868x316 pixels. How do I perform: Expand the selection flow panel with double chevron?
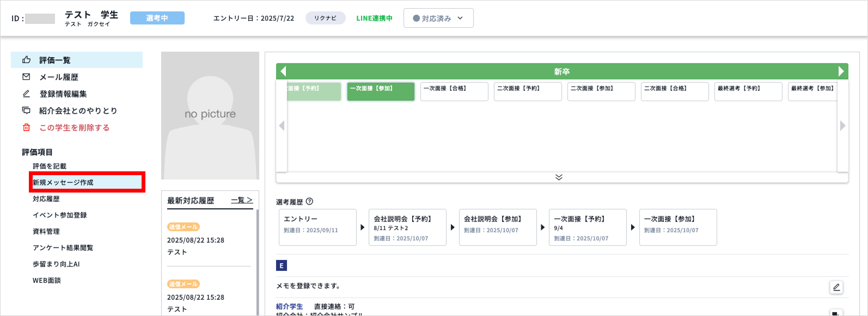point(559,177)
